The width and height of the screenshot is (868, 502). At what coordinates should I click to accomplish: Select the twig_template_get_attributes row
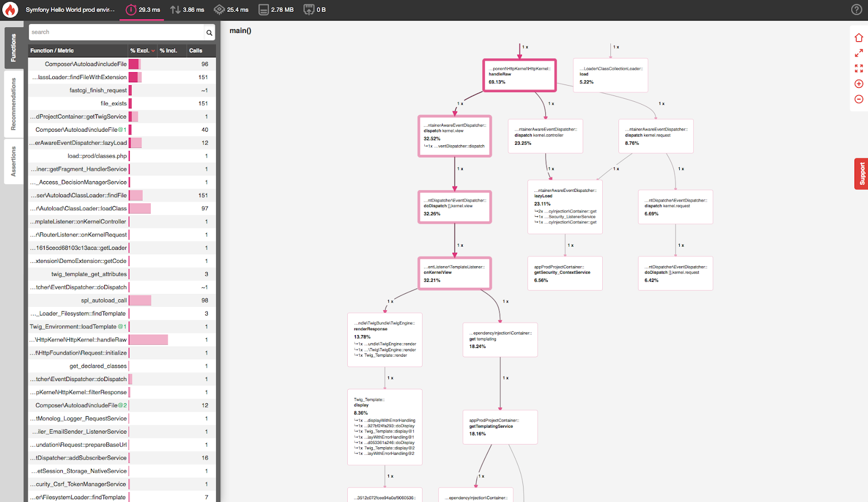(122, 274)
